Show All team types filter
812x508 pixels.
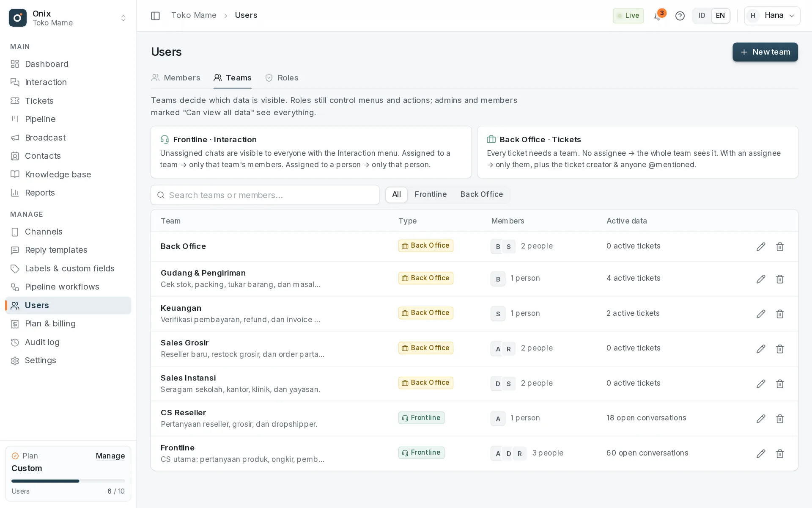(x=396, y=194)
